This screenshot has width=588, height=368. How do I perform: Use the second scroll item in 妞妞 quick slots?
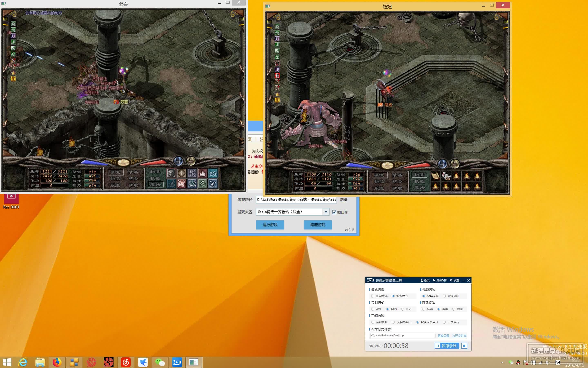pyautogui.click(x=446, y=176)
